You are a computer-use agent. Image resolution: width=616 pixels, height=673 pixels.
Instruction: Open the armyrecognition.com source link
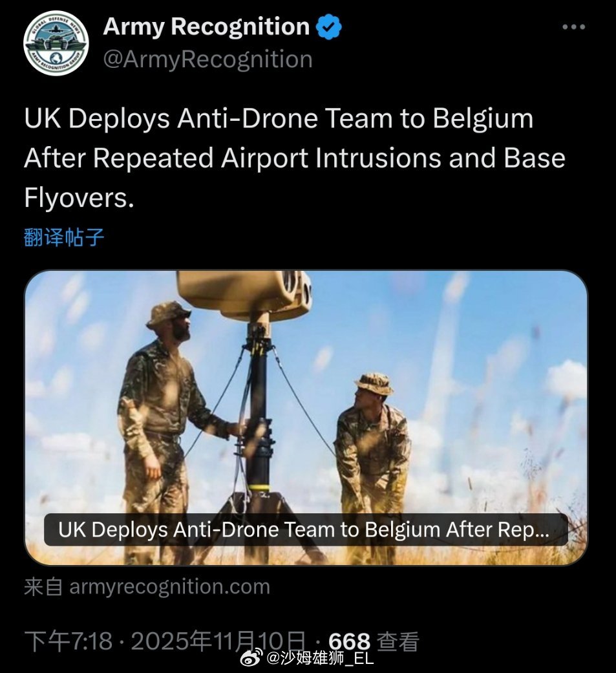click(169, 586)
